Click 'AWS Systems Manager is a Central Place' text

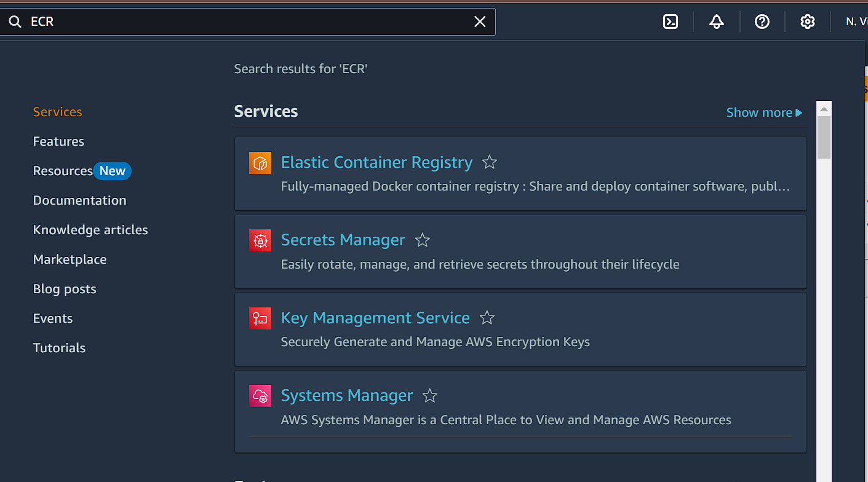point(506,420)
